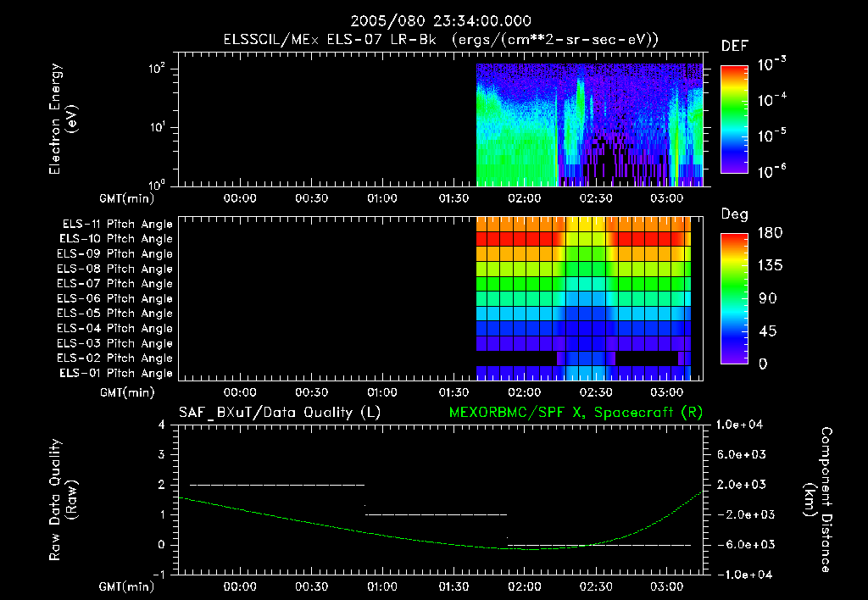Click the electron energy spectrogram data region

[590, 125]
